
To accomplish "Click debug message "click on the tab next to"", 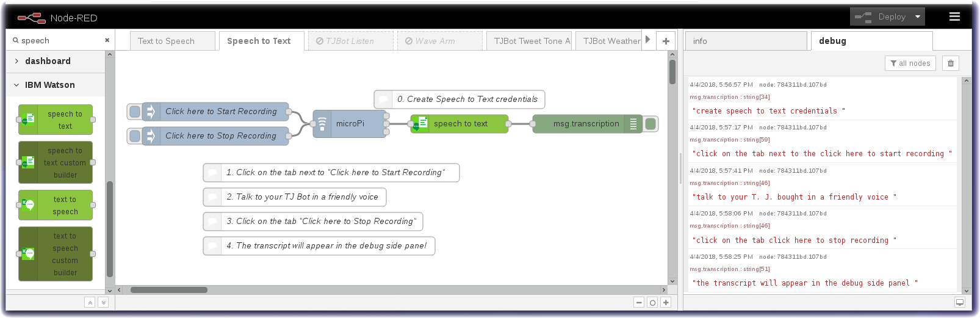I will click(x=822, y=154).
